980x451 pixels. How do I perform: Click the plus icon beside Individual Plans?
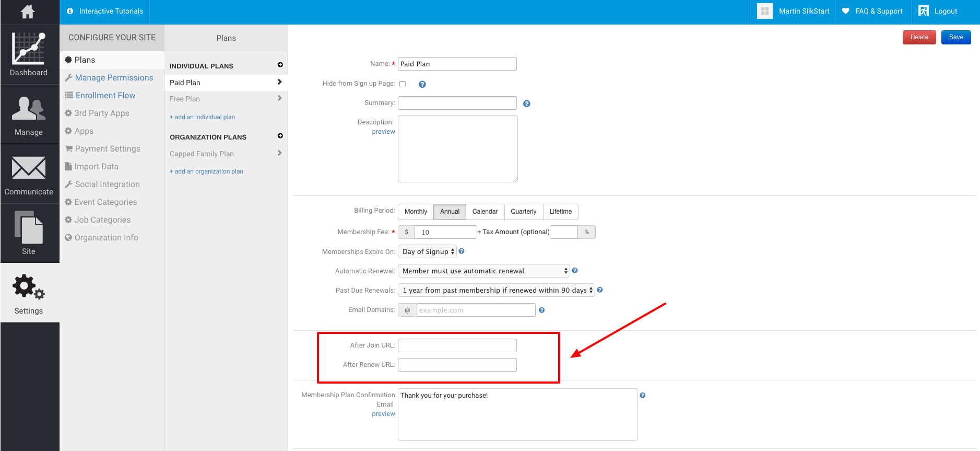[x=280, y=65]
